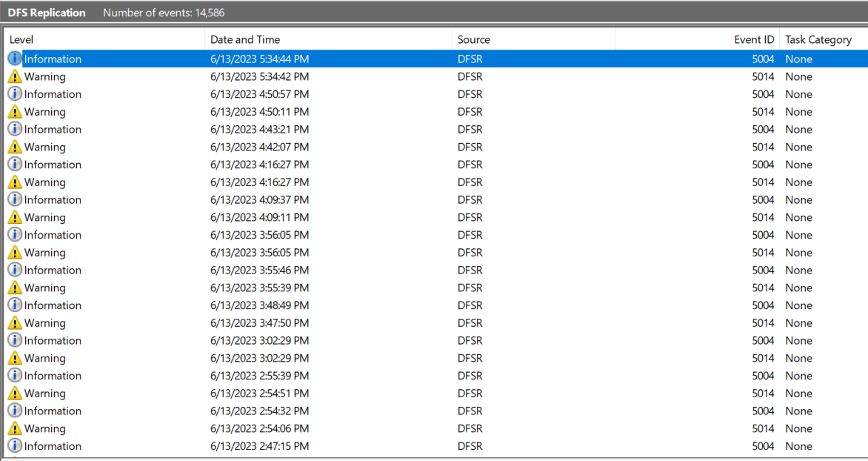The image size is (868, 461).
Task: Click Event ID 5004 in 4:50:57 PM row
Action: (x=763, y=94)
